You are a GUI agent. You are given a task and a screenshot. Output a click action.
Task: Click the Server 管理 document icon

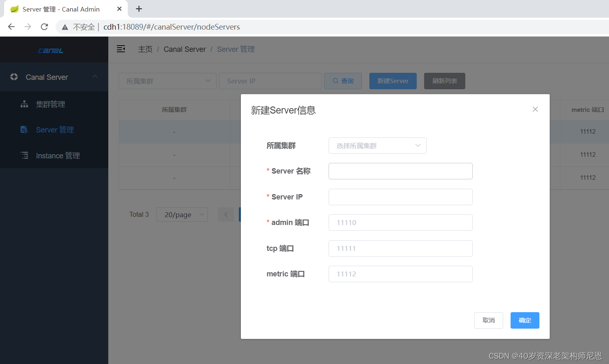(24, 130)
